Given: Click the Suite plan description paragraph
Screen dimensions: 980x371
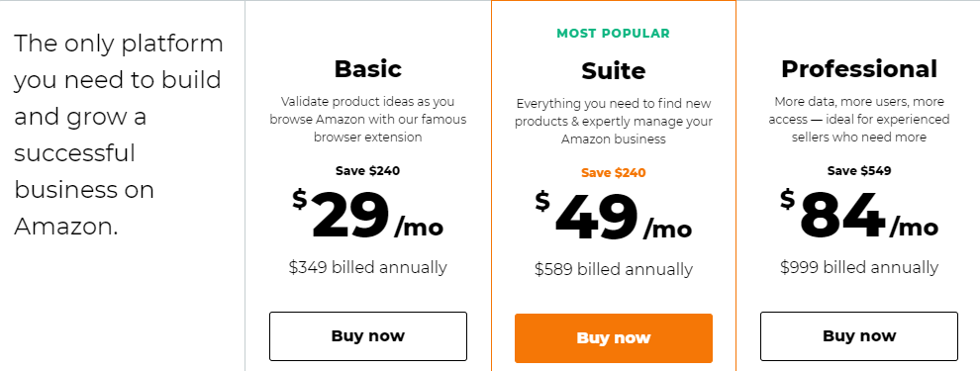Looking at the screenshot, I should click(x=613, y=121).
